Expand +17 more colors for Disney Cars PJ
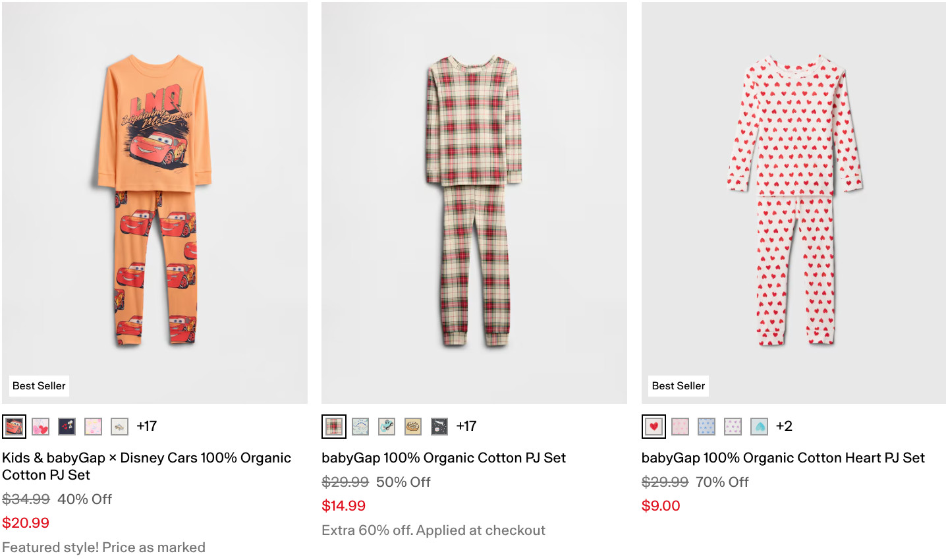The width and height of the screenshot is (946, 560). point(147,426)
